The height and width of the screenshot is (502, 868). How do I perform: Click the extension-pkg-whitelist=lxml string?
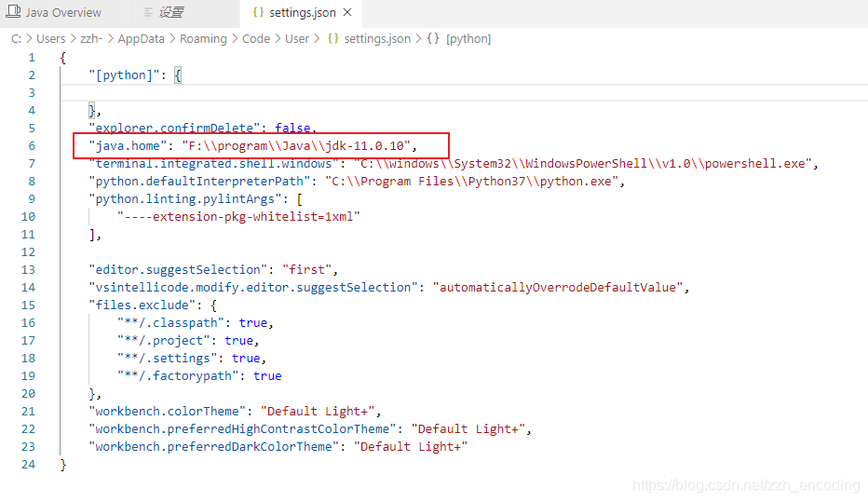pos(238,217)
